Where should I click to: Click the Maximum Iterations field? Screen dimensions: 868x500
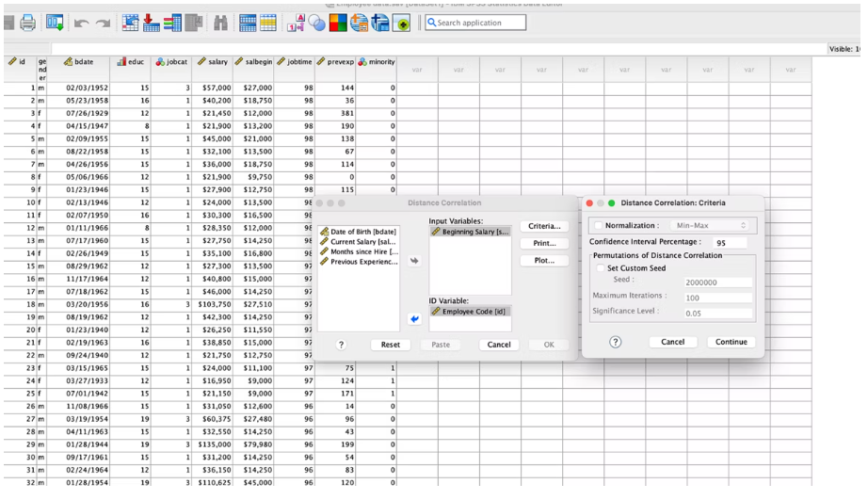(x=718, y=298)
